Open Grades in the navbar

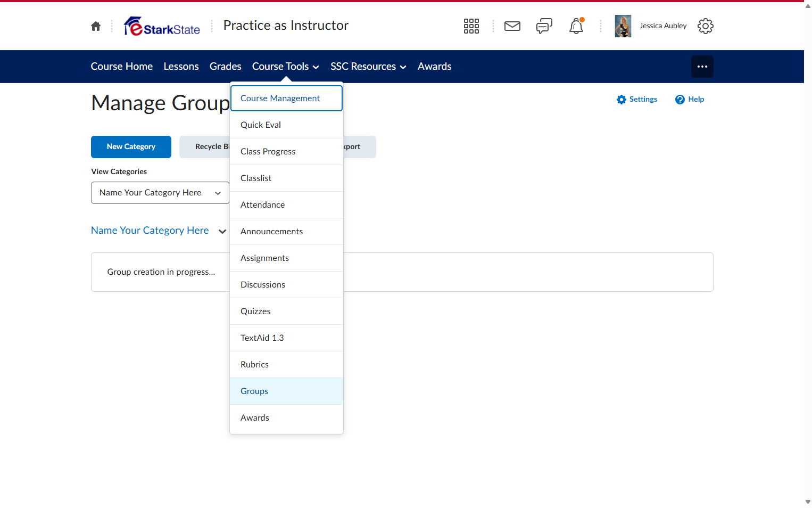[x=226, y=67]
